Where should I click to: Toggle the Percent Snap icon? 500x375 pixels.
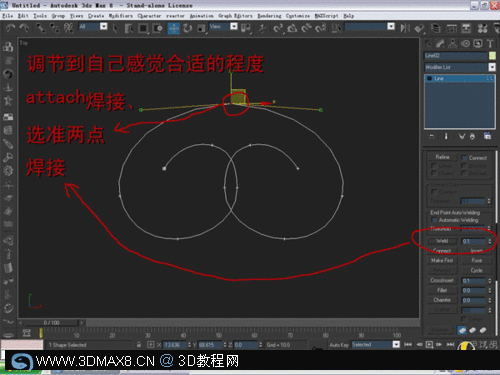pyautogui.click(x=306, y=28)
